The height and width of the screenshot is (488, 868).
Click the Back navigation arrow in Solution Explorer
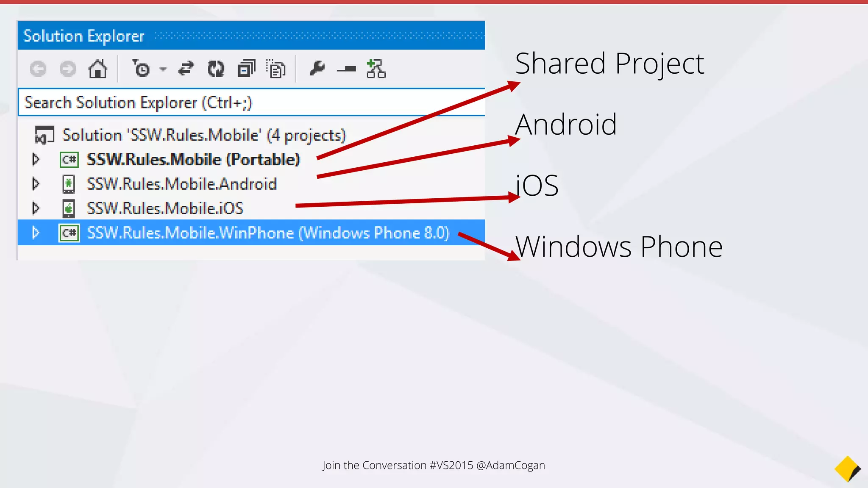pyautogui.click(x=38, y=69)
